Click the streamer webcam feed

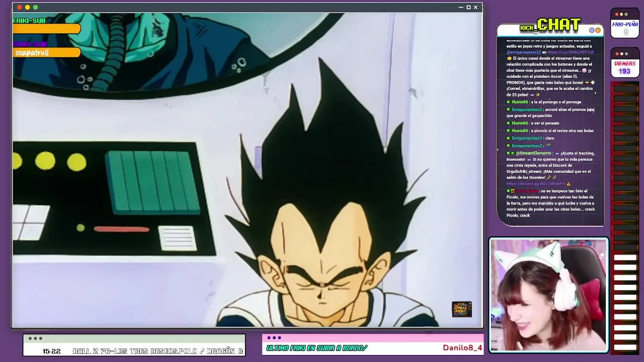point(548,295)
